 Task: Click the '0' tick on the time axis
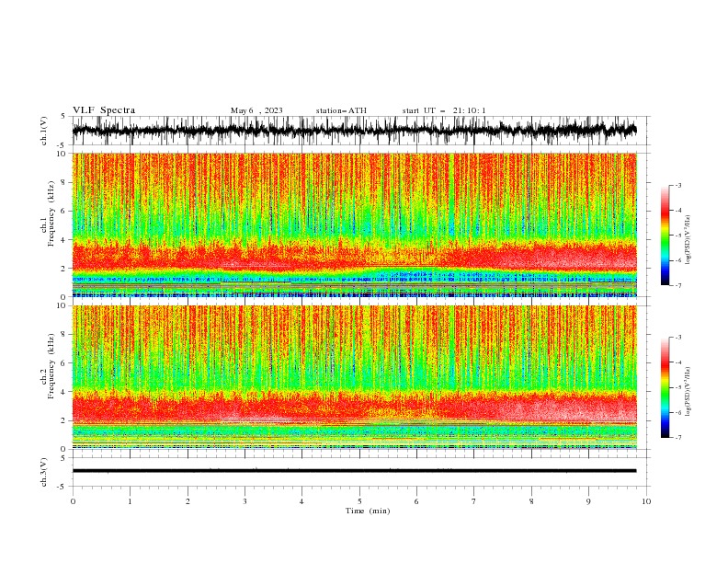[x=73, y=501]
